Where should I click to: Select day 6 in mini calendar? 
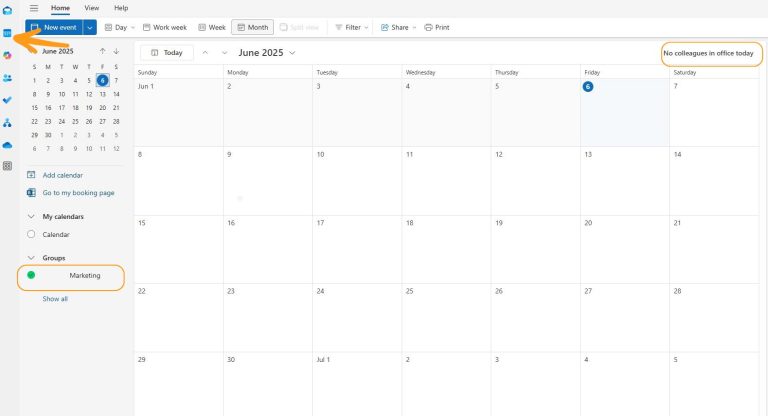tap(102, 80)
